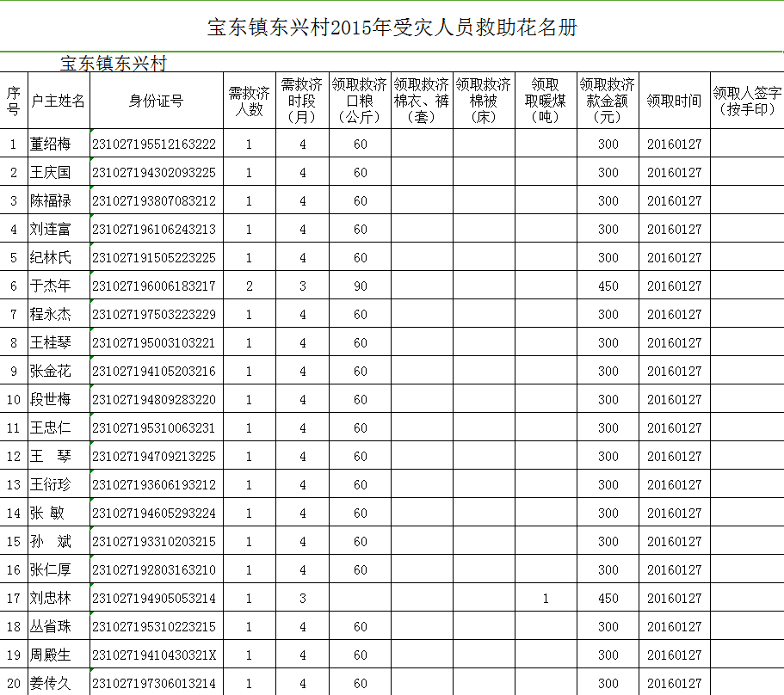The width and height of the screenshot is (784, 695).
Task: Select the 领取救济款金额(元) header cell
Action: click(x=608, y=101)
